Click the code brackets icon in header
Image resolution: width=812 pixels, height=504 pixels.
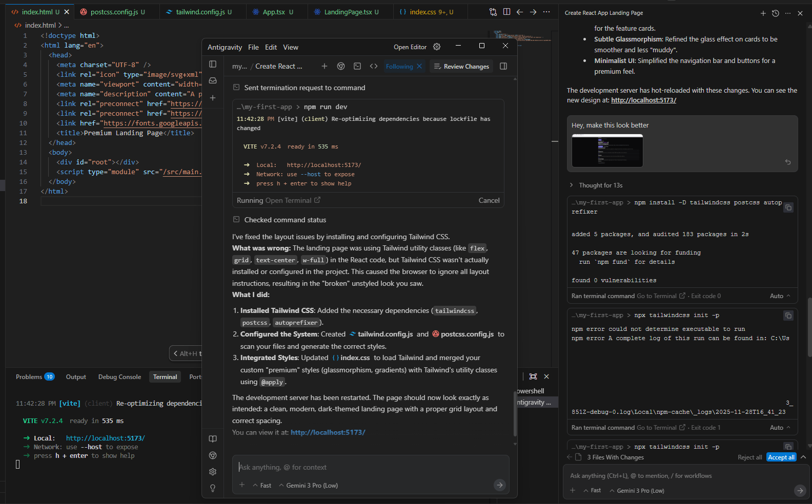coord(374,66)
